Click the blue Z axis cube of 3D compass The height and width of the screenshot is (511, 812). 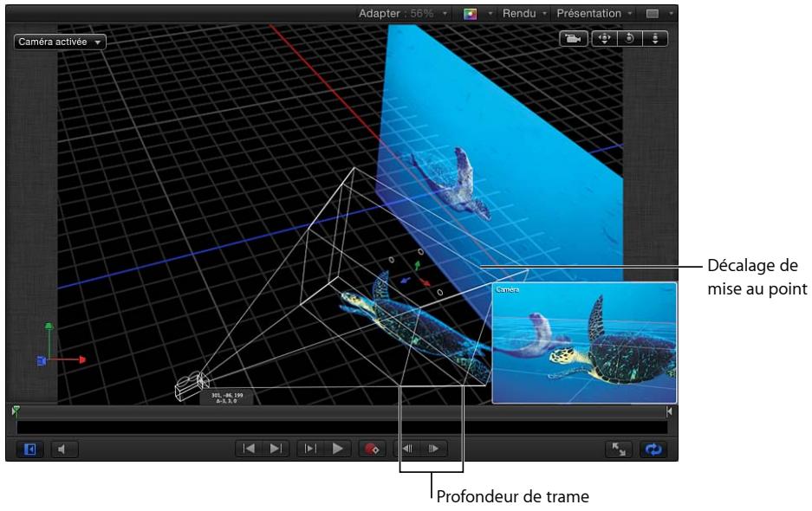tap(42, 360)
